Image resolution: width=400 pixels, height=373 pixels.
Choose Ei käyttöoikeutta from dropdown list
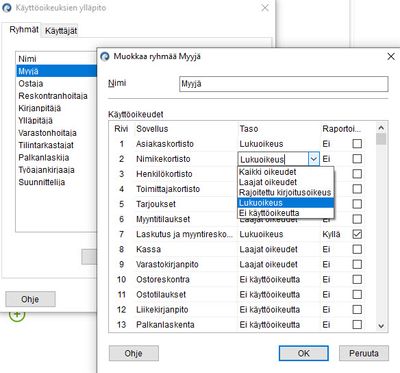(286, 213)
